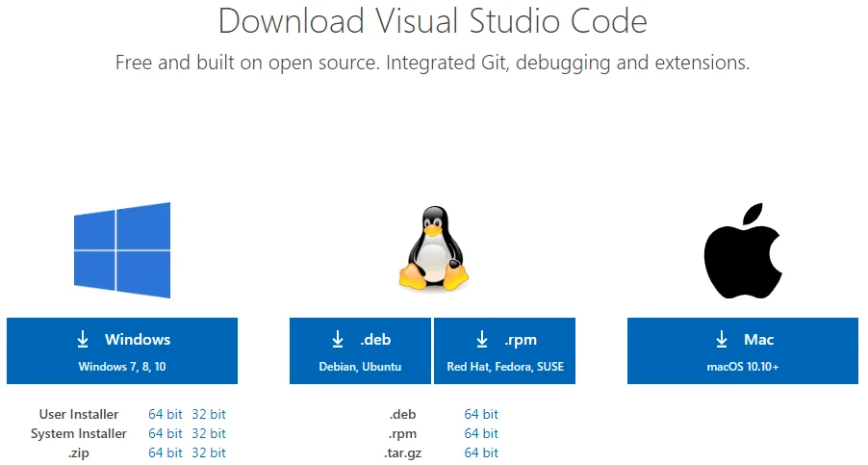Open 64 bit link for .tar.gz
The image size is (868, 465).
(x=481, y=452)
